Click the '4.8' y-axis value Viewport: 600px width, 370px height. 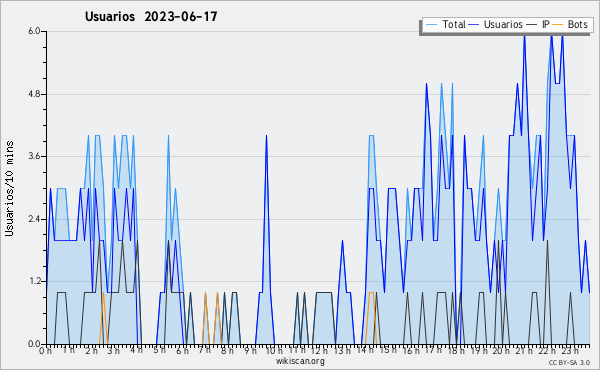[x=34, y=94]
